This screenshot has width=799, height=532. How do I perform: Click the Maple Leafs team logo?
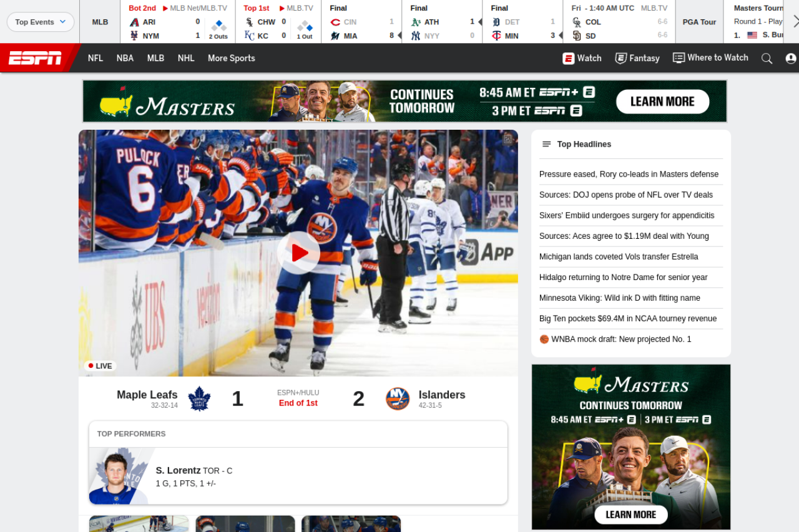199,399
